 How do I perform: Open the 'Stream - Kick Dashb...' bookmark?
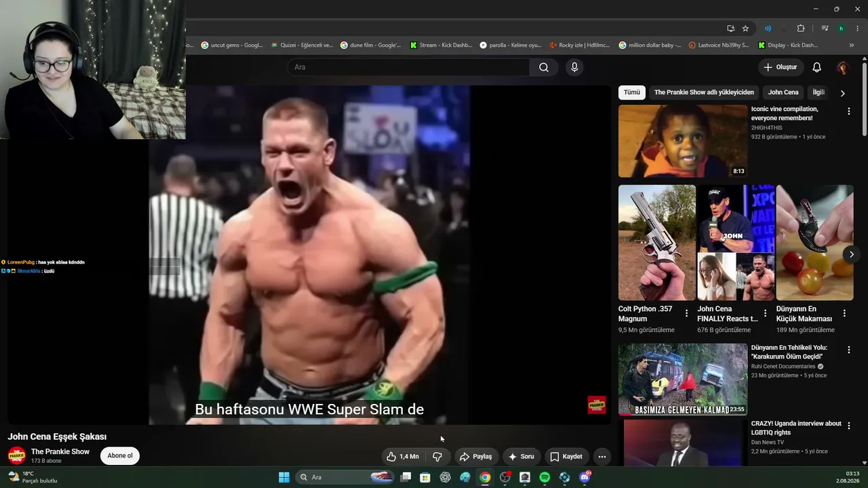[x=441, y=45]
